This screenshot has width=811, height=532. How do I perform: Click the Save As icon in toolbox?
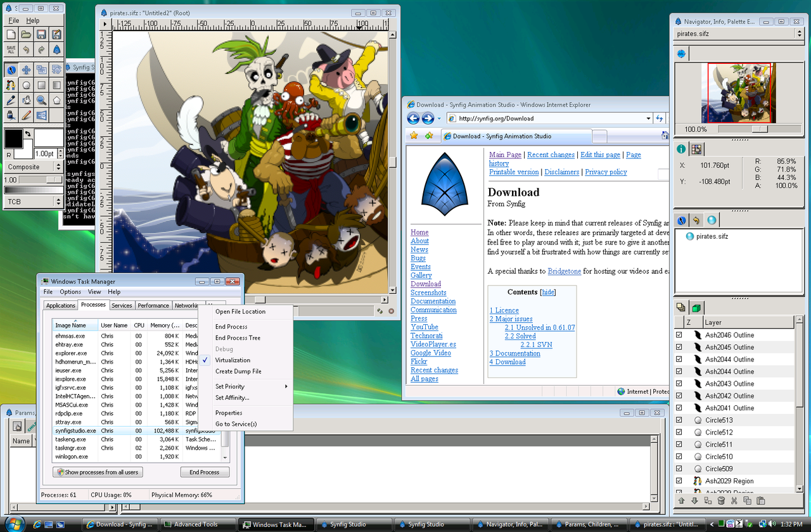pos(56,34)
